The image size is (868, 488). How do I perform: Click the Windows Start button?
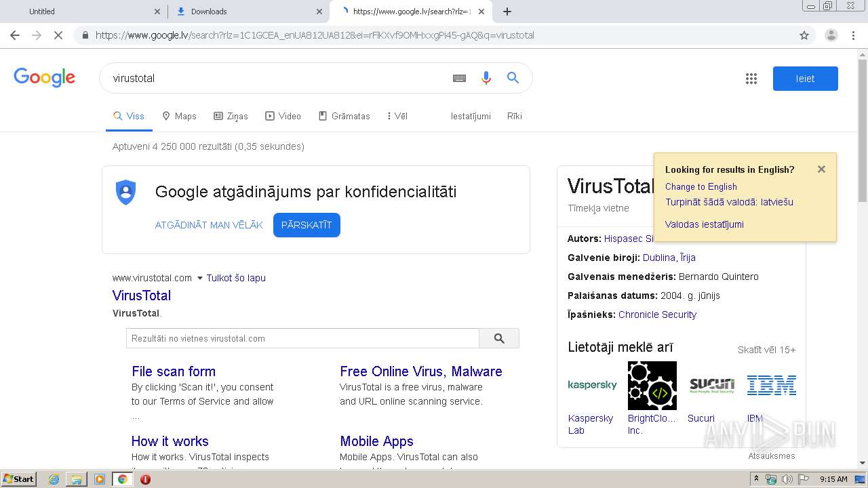pyautogui.click(x=19, y=479)
